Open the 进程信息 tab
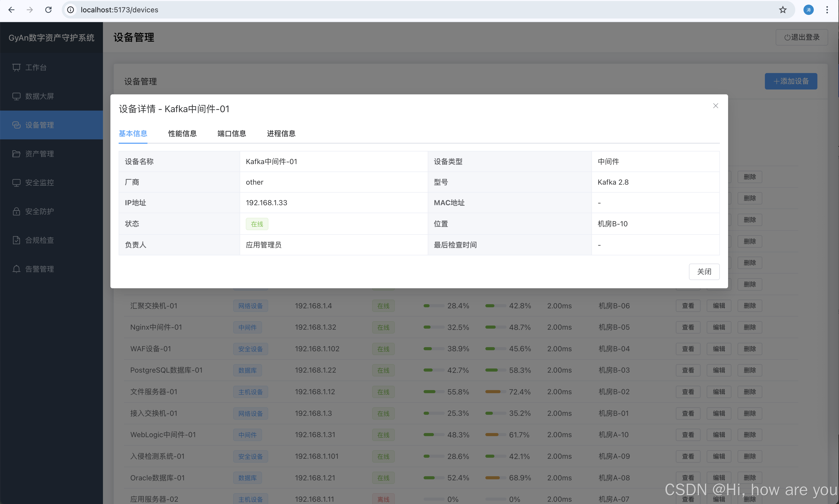Image resolution: width=839 pixels, height=504 pixels. click(x=281, y=133)
